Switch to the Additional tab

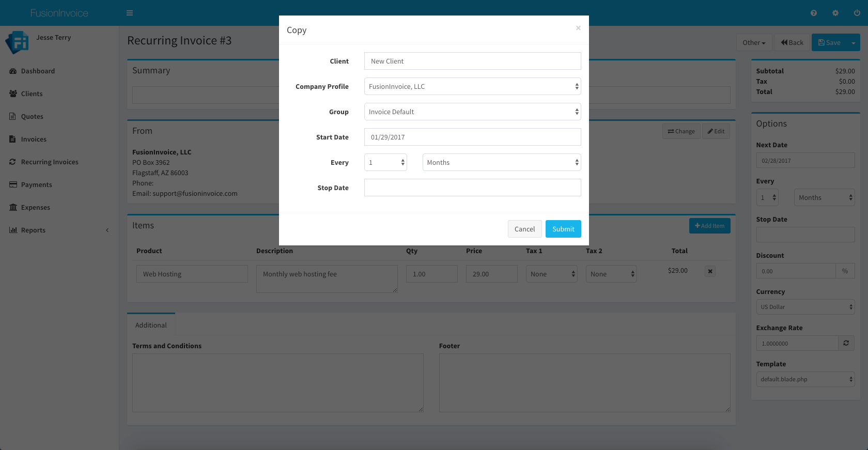(151, 325)
